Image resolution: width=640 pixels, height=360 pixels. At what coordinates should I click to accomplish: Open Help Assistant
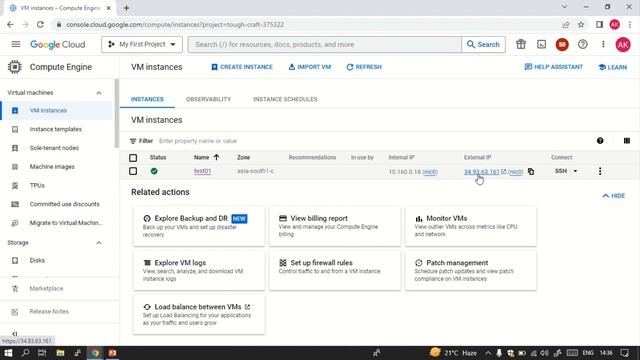[x=553, y=67]
